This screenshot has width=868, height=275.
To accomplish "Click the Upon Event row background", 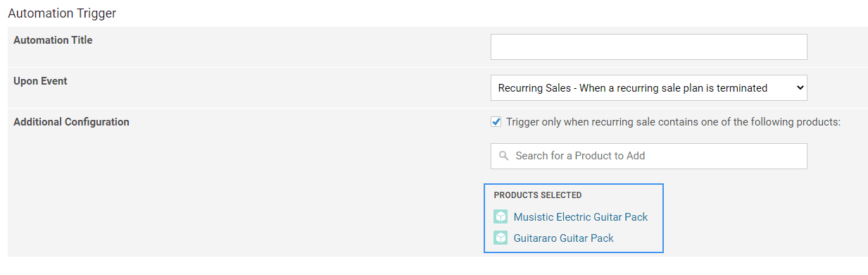I will click(x=282, y=88).
